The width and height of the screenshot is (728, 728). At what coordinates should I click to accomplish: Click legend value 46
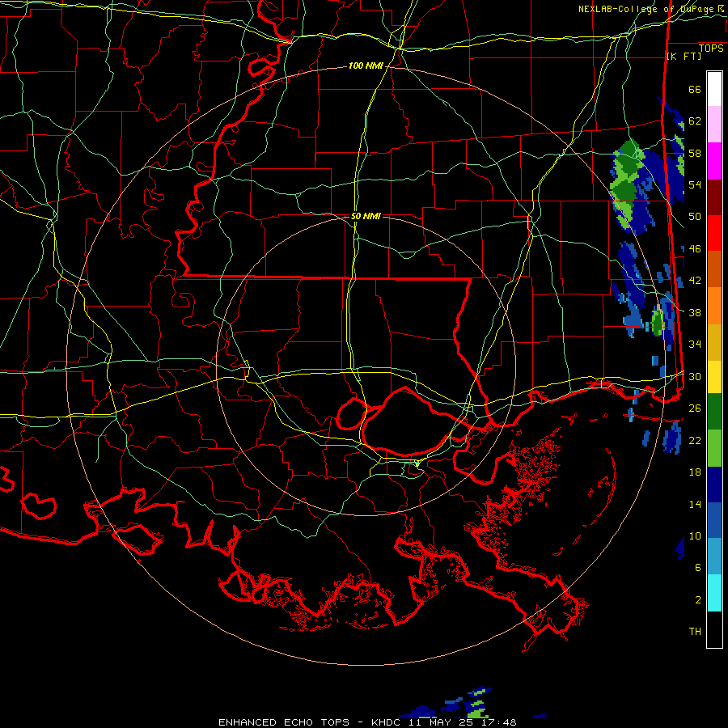(x=695, y=249)
